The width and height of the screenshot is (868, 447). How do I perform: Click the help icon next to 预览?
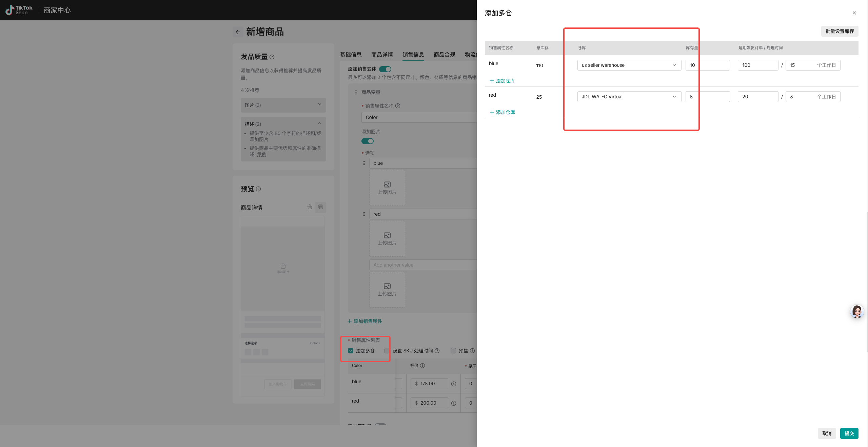258,189
